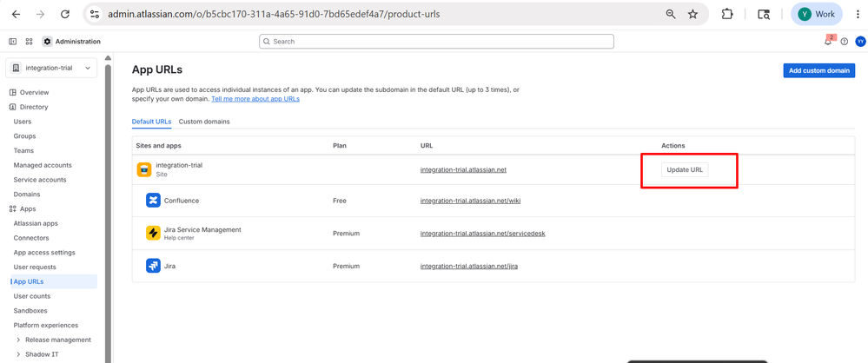Image resolution: width=868 pixels, height=363 pixels.
Task: Open Groups in the sidebar
Action: pyautogui.click(x=24, y=136)
